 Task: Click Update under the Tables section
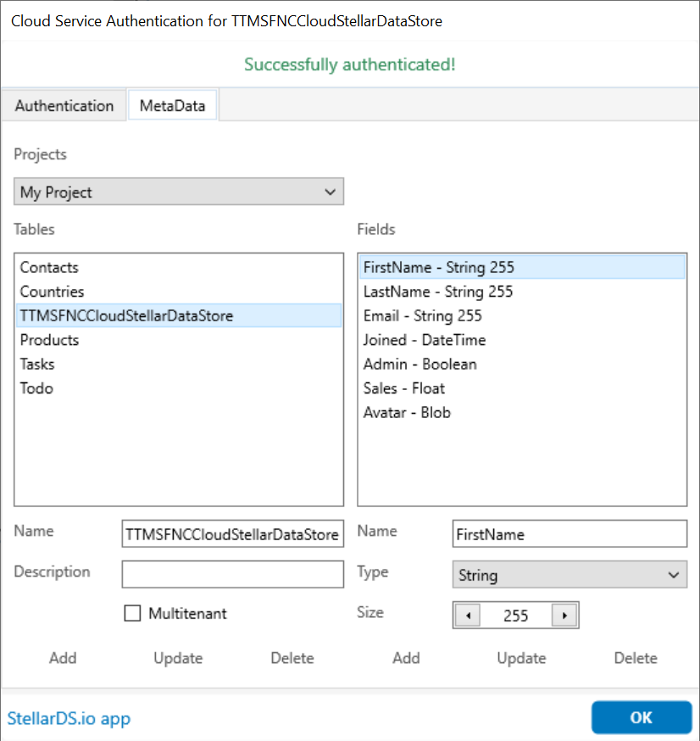click(x=178, y=658)
